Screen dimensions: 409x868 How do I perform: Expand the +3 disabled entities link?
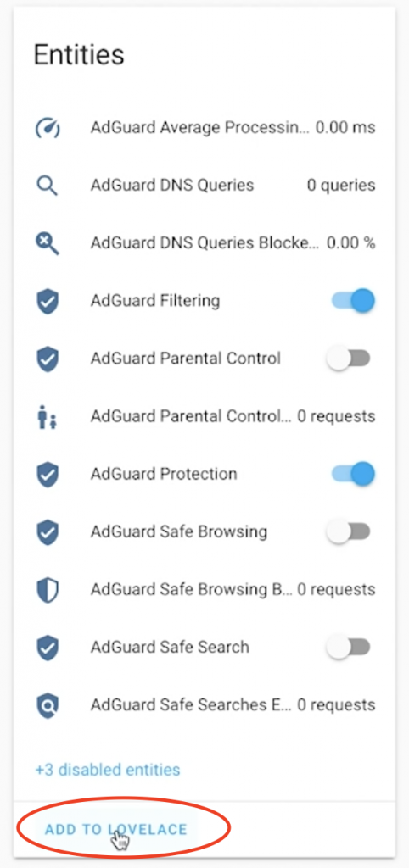click(x=108, y=770)
